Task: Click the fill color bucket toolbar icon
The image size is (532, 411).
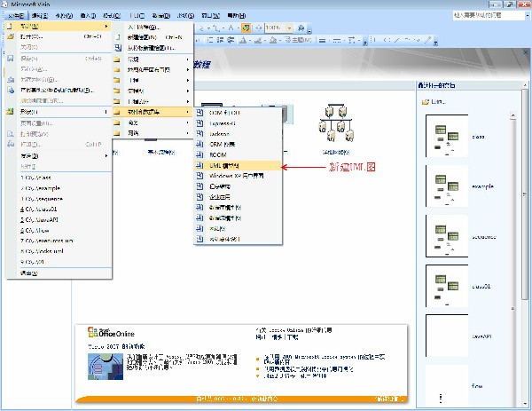Action: (273, 41)
